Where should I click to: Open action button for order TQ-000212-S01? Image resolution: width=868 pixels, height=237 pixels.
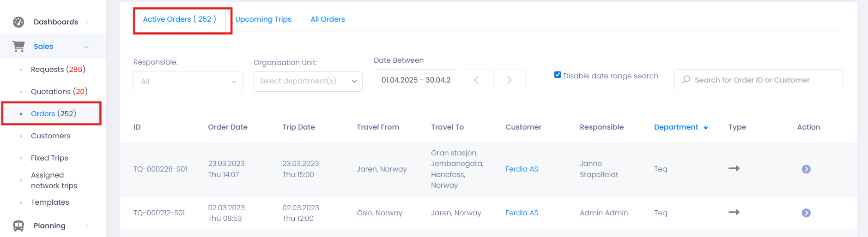tap(806, 213)
